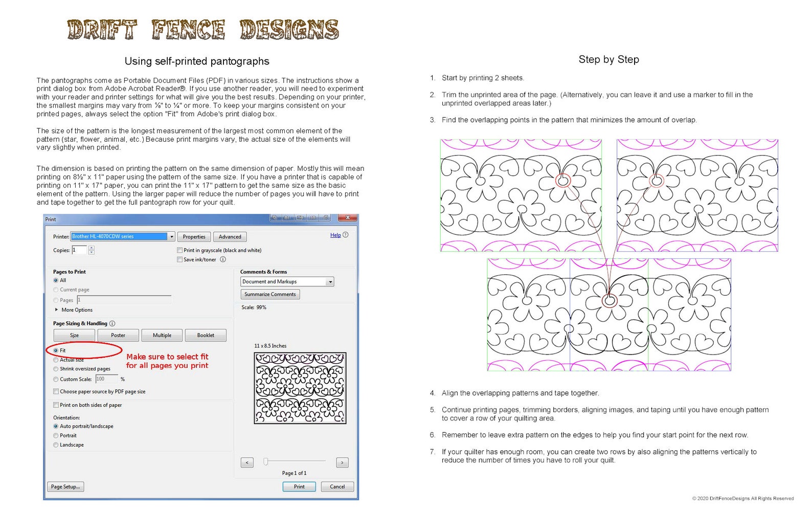This screenshot has width=812, height=507.
Task: Choose the Actual size radio option
Action: 56,360
